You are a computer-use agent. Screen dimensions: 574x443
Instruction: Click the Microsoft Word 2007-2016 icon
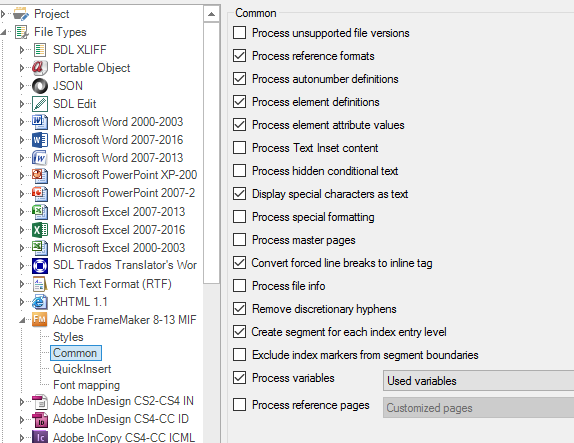click(x=40, y=140)
